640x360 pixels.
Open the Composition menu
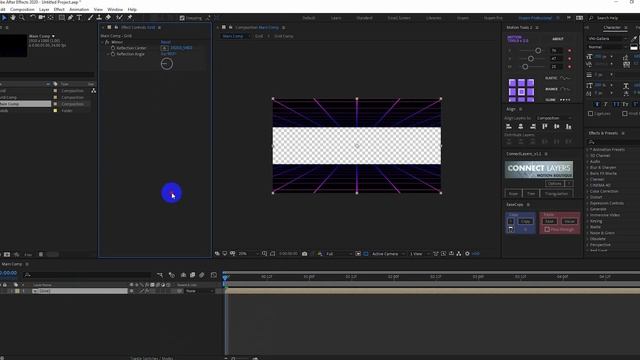point(22,9)
